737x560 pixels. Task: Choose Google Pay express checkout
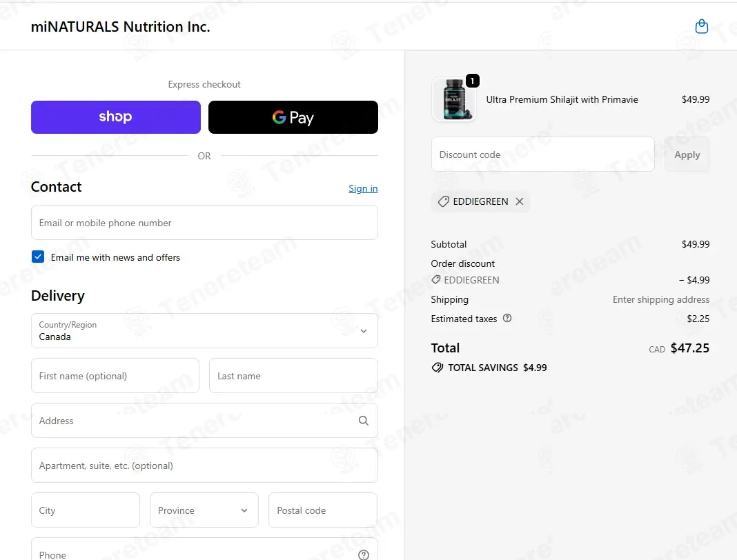tap(293, 117)
